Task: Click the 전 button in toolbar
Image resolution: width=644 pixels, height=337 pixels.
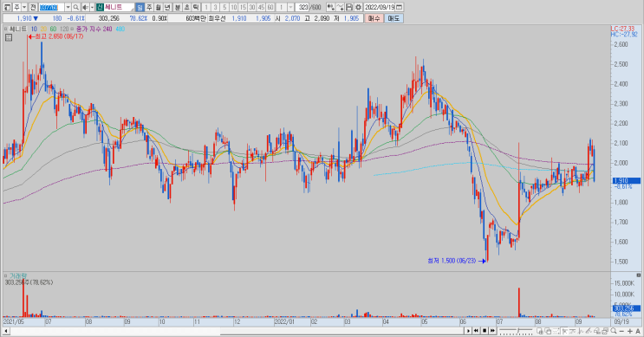Action: point(33,8)
